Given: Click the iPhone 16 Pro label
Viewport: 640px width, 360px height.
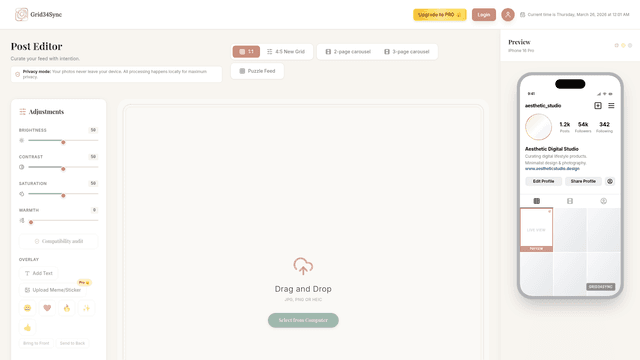Looking at the screenshot, I should (521, 51).
